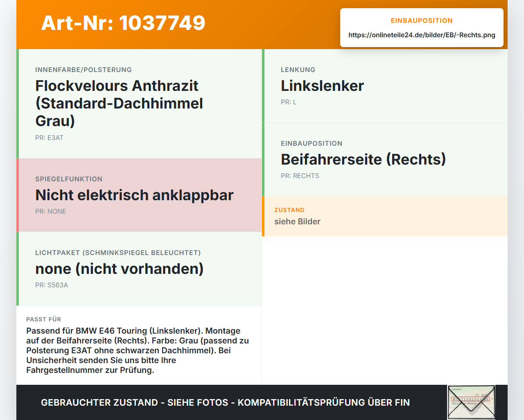Select the none (nicht vorhanden) value

[119, 269]
